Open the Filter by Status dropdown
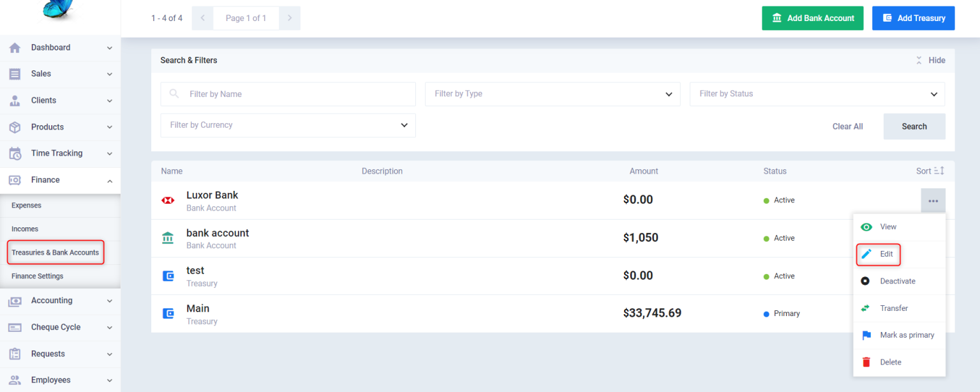Screen dimensions: 980x392 pyautogui.click(x=817, y=94)
